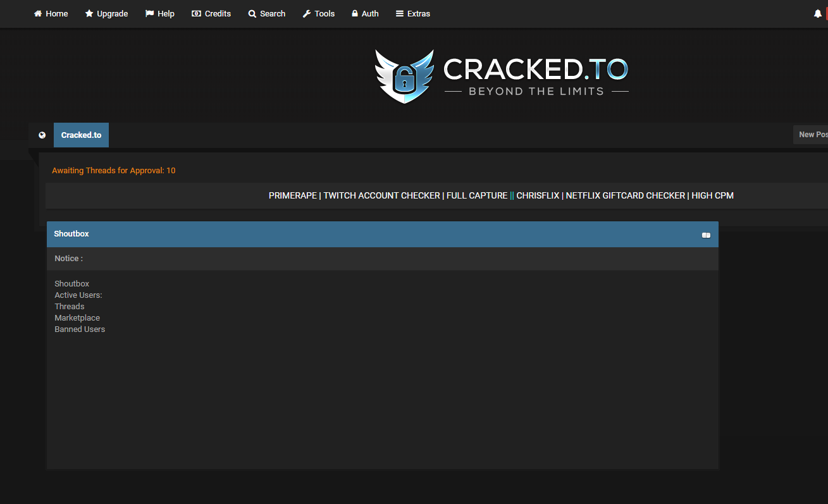Click the Search magnifier icon
Screen dimensions: 828x504
pyautogui.click(x=252, y=13)
